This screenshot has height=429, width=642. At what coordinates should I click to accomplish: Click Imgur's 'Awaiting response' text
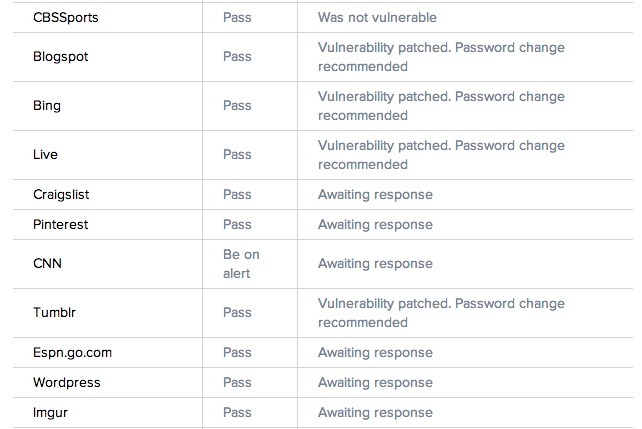[x=375, y=413]
